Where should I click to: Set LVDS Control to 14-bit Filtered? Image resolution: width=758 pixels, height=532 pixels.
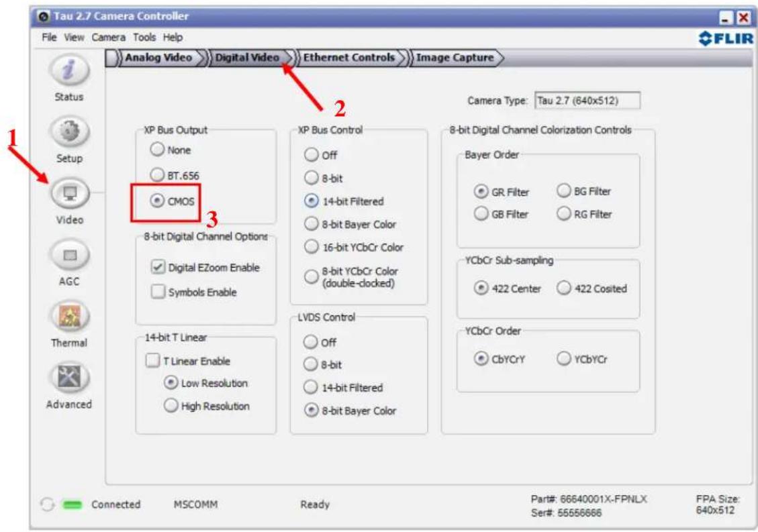tap(342, 388)
